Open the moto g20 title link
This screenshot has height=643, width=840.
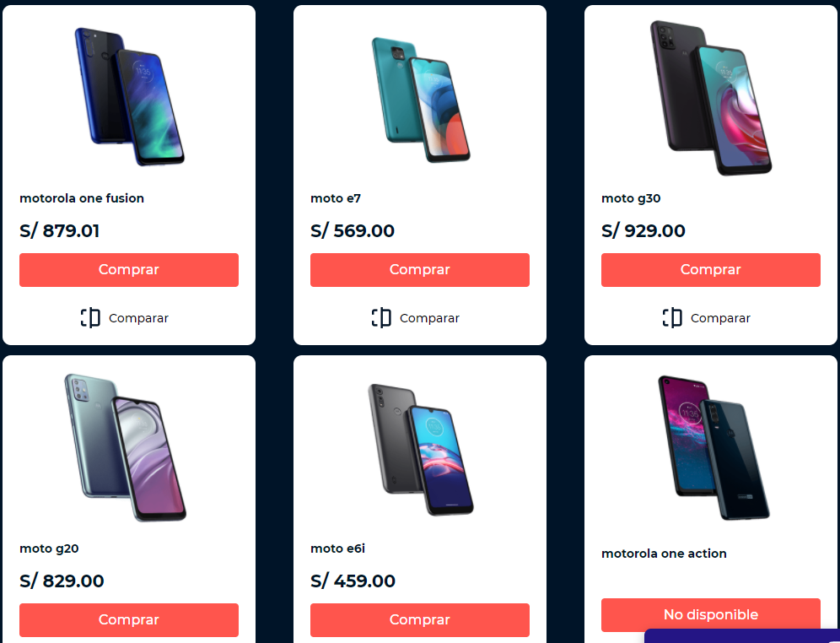click(x=49, y=548)
